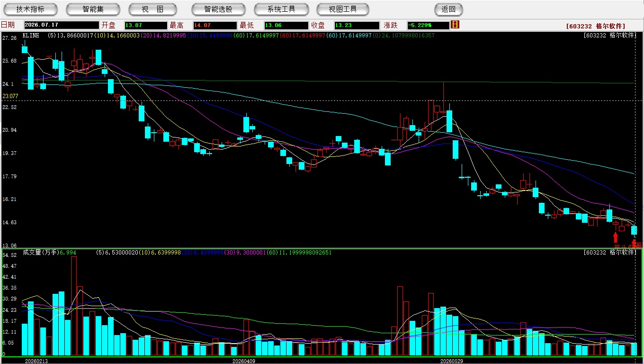The height and width of the screenshot is (364, 644).
Task: Click the 返回 button
Action: click(x=448, y=9)
